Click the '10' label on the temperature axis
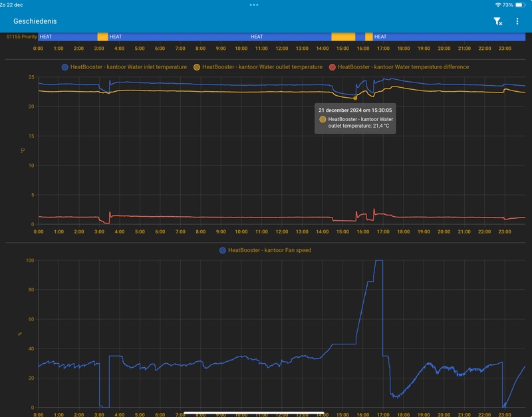This screenshot has height=417, width=532. 31,166
